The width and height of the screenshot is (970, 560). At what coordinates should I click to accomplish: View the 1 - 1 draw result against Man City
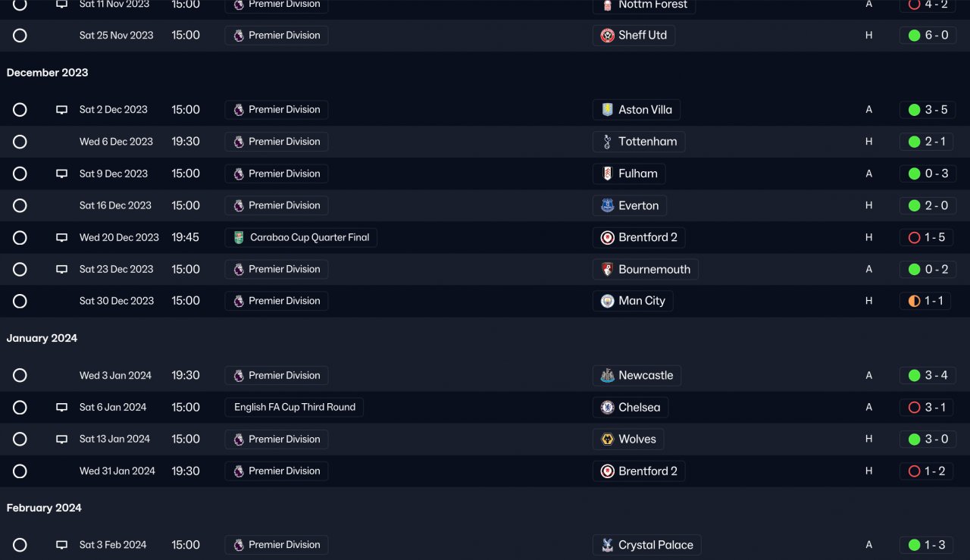pos(927,301)
